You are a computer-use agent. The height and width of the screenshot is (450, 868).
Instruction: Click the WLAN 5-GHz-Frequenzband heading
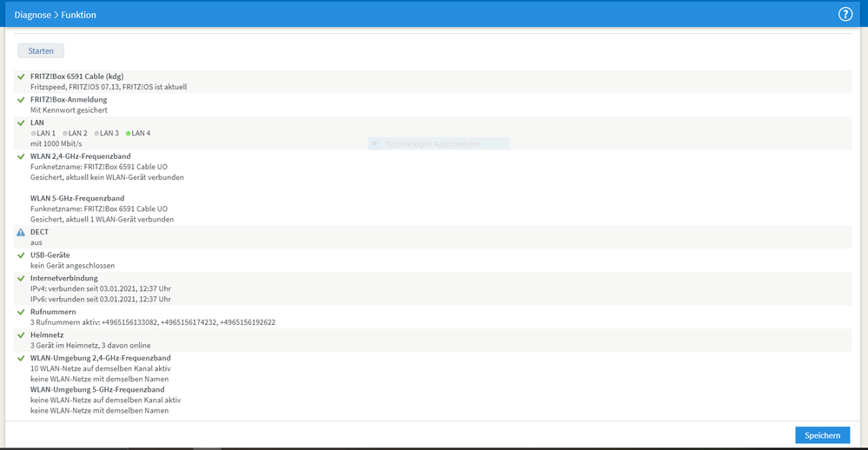[x=77, y=198]
